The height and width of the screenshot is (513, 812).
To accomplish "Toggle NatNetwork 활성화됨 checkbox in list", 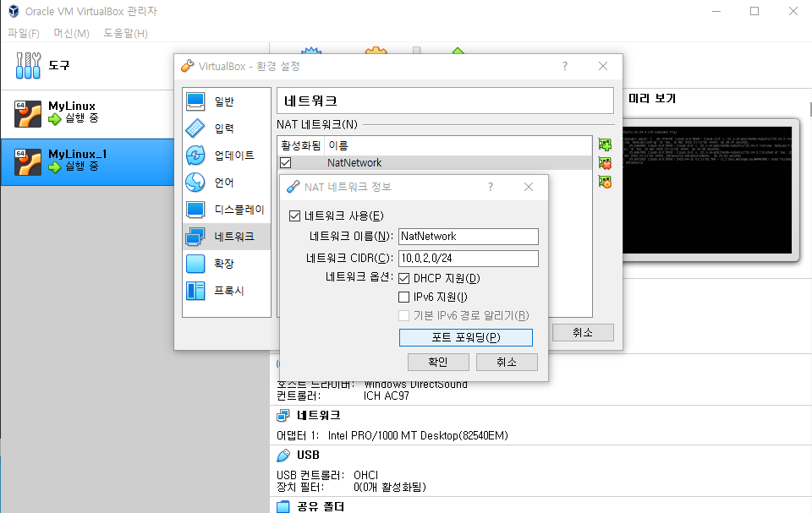I will [285, 163].
